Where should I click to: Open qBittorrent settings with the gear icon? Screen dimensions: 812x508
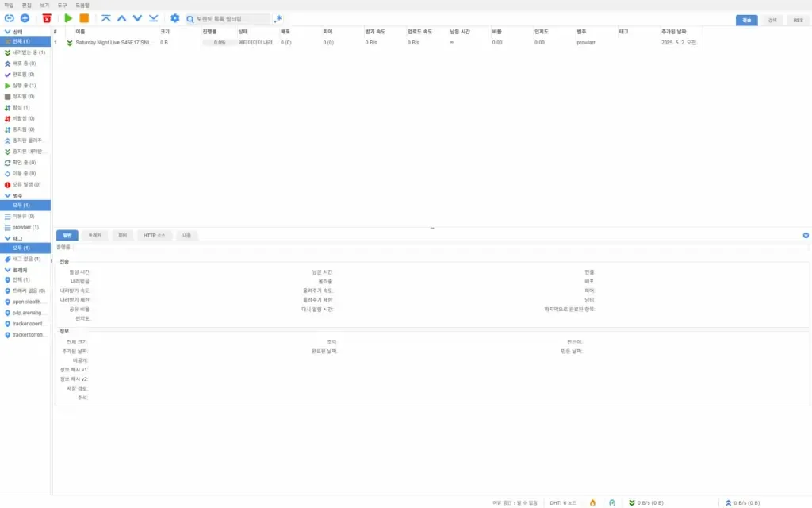click(x=174, y=18)
